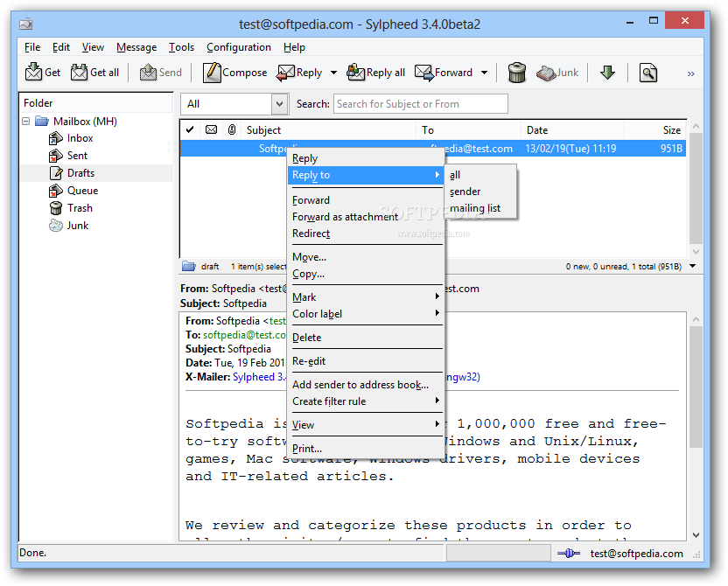The image size is (728, 586).
Task: Choose Reply to all in submenu
Action: pos(480,175)
